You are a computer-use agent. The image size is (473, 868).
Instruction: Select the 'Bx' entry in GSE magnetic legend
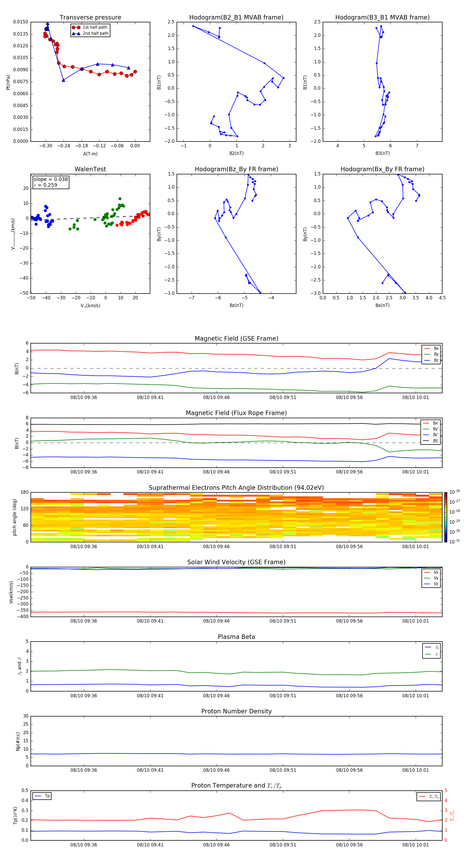click(x=431, y=349)
